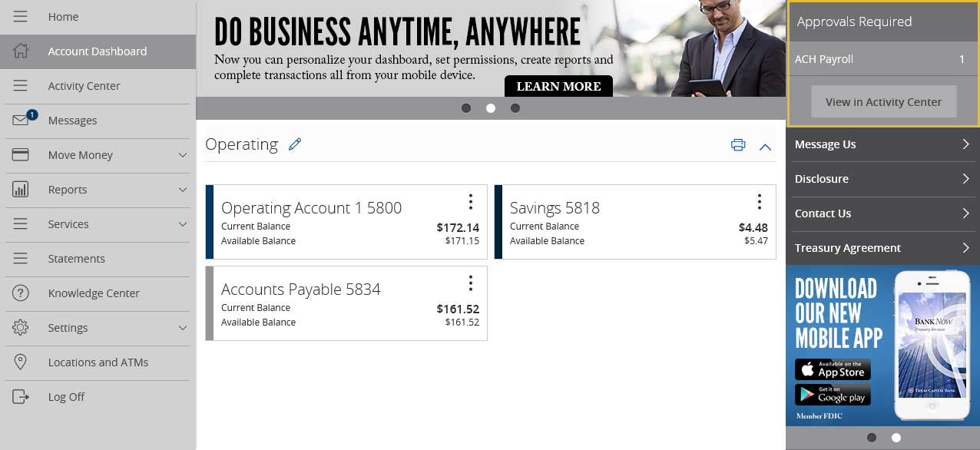Viewport: 980px width, 450px height.
Task: Expand the Reports submenu
Action: tap(97, 190)
